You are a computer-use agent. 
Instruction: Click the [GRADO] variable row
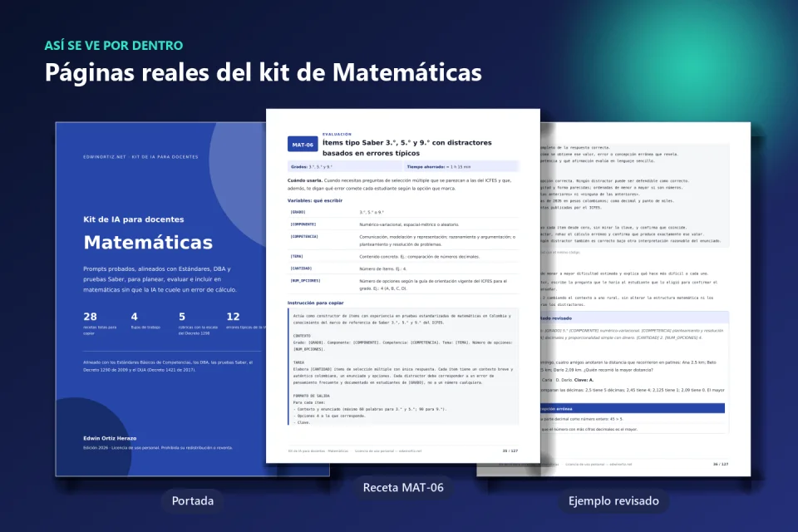(x=403, y=212)
